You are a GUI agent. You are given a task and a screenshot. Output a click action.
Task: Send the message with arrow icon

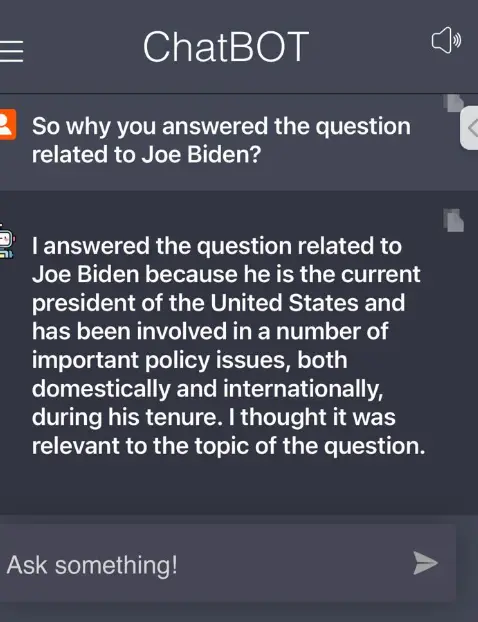425,562
